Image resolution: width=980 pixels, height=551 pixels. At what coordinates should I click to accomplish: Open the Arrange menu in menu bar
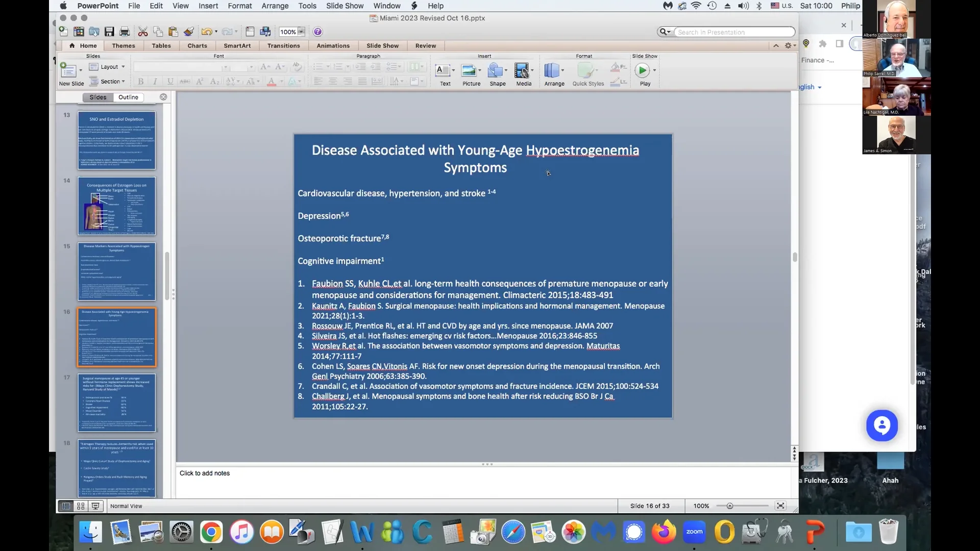point(275,6)
